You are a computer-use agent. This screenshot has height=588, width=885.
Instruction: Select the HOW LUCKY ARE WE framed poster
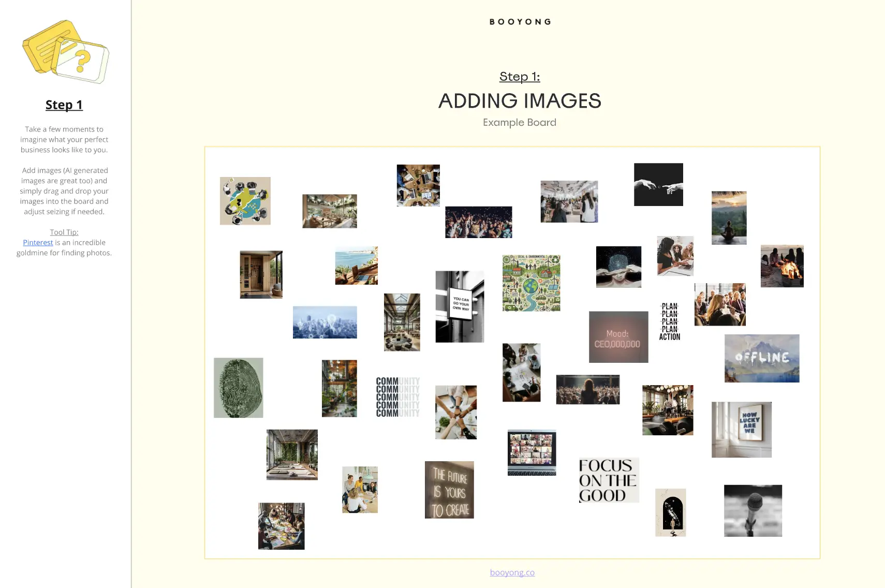(741, 430)
